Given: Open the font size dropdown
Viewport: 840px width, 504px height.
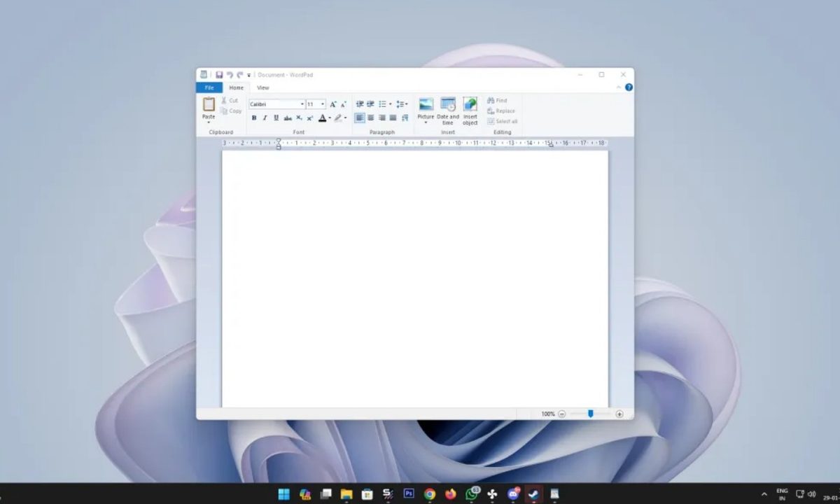Looking at the screenshot, I should (323, 104).
